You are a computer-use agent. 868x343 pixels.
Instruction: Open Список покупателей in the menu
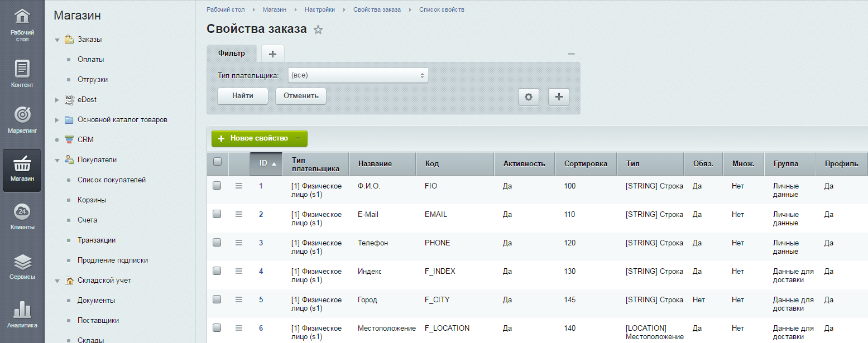(111, 180)
